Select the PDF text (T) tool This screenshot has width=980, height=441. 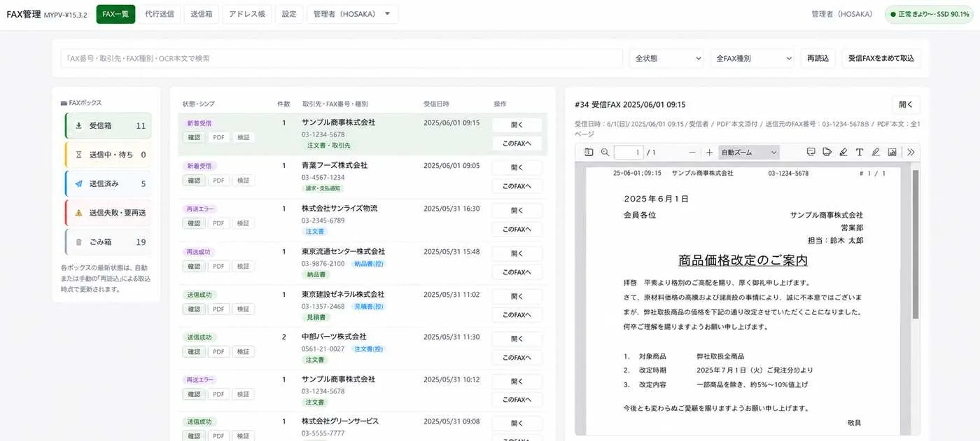pos(860,152)
